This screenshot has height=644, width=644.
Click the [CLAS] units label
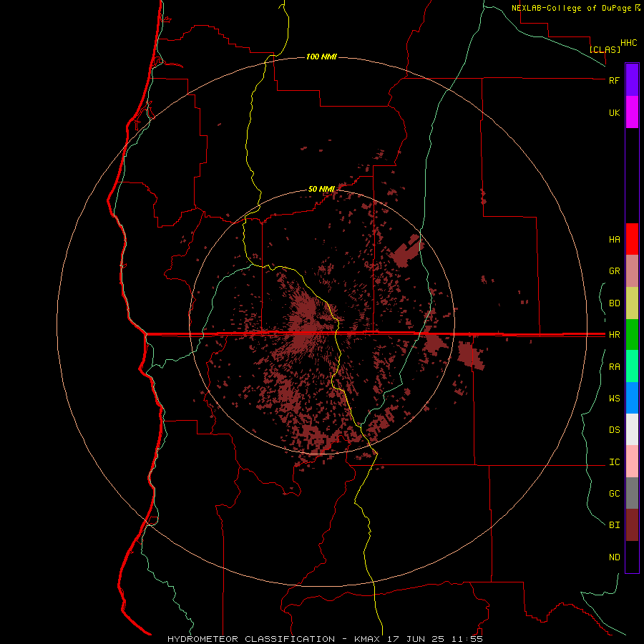tap(605, 49)
